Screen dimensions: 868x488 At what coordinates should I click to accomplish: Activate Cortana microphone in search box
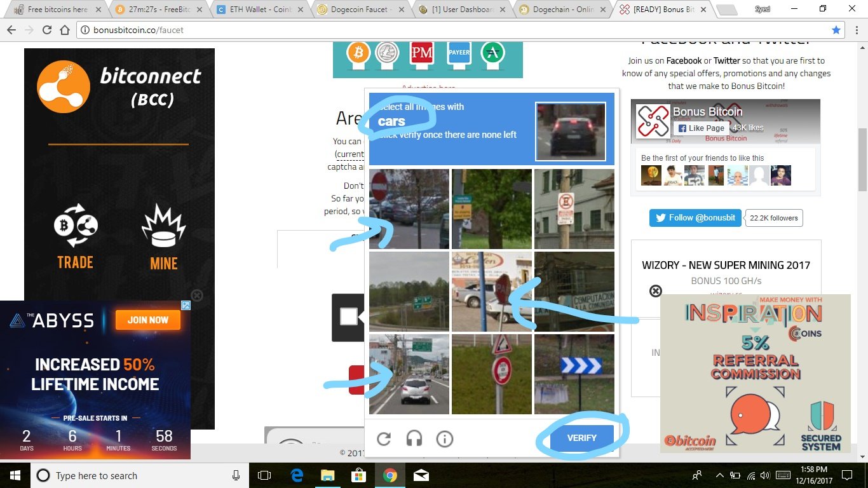(236, 475)
